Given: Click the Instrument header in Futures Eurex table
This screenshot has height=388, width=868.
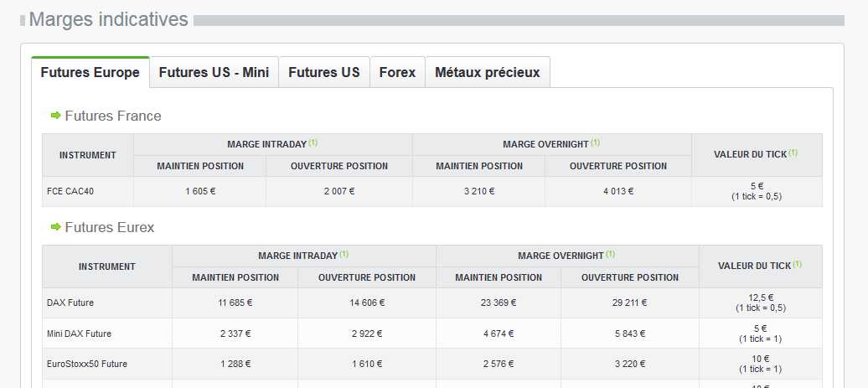Looking at the screenshot, I should [x=107, y=266].
